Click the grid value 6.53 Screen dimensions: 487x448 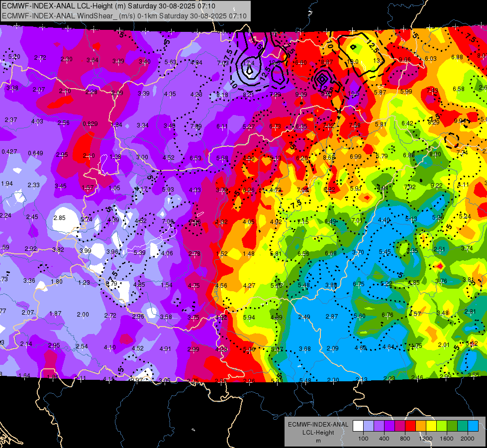(195, 158)
